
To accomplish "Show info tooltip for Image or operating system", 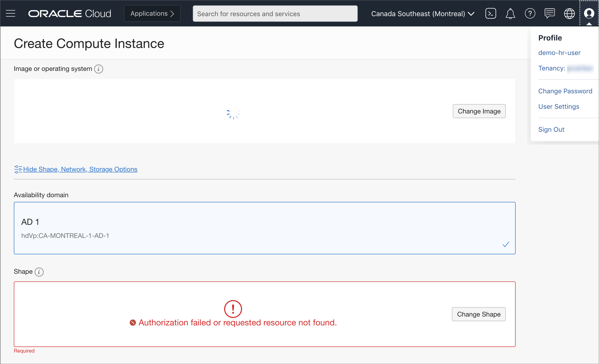I will [99, 69].
